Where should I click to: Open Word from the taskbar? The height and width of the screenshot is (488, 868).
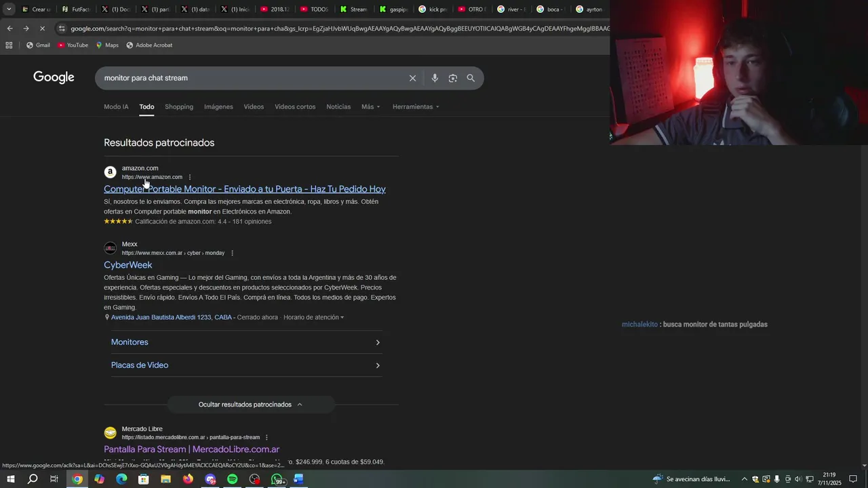pos(298,479)
